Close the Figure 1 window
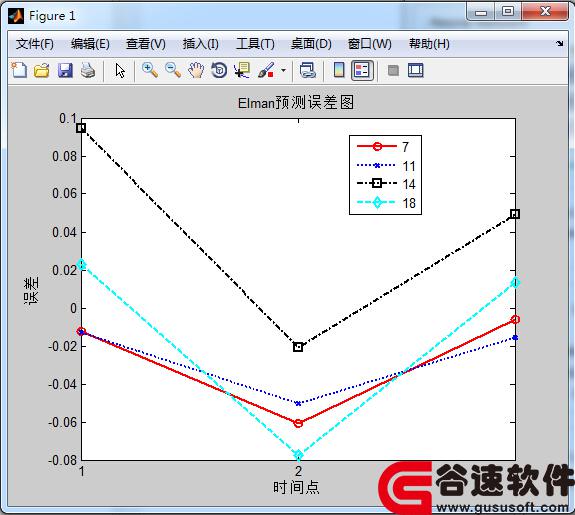Image resolution: width=575 pixels, height=515 pixels. [x=545, y=12]
